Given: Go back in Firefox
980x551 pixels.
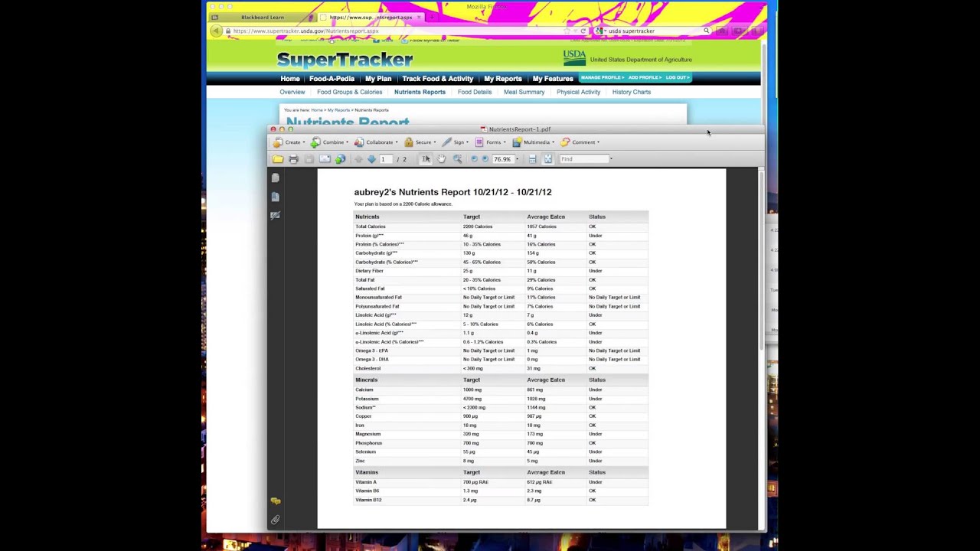Looking at the screenshot, I should [216, 31].
